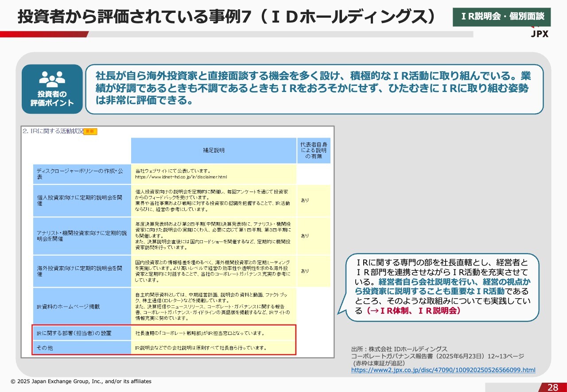Click the idnet-hd disclaimer URL in table
Image resolution: width=567 pixels, height=392 pixels.
pos(181,177)
